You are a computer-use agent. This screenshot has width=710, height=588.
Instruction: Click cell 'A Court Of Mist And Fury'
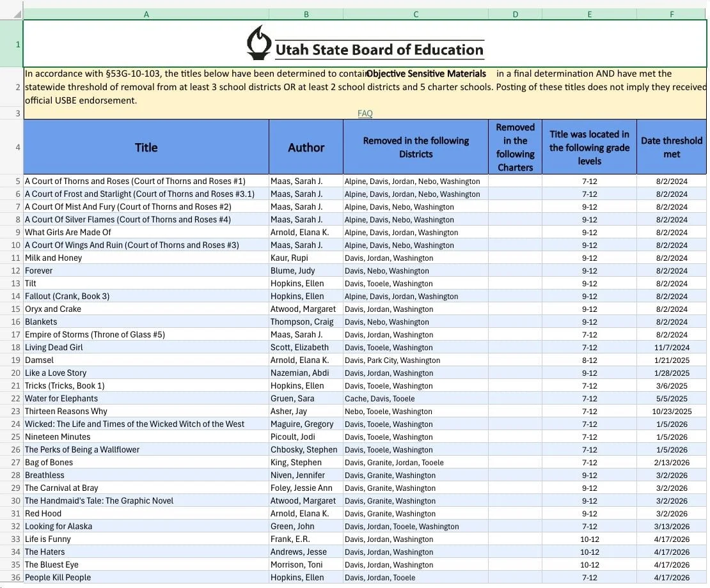pos(146,206)
